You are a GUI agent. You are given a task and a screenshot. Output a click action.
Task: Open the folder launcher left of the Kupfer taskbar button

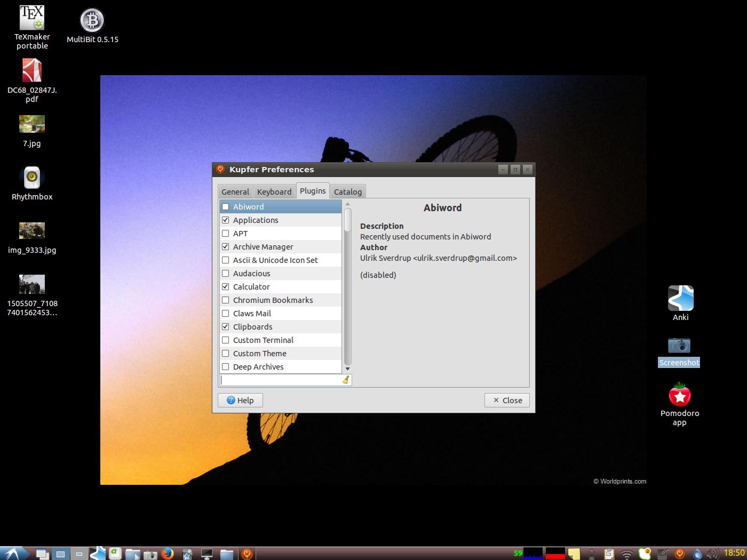click(x=226, y=554)
